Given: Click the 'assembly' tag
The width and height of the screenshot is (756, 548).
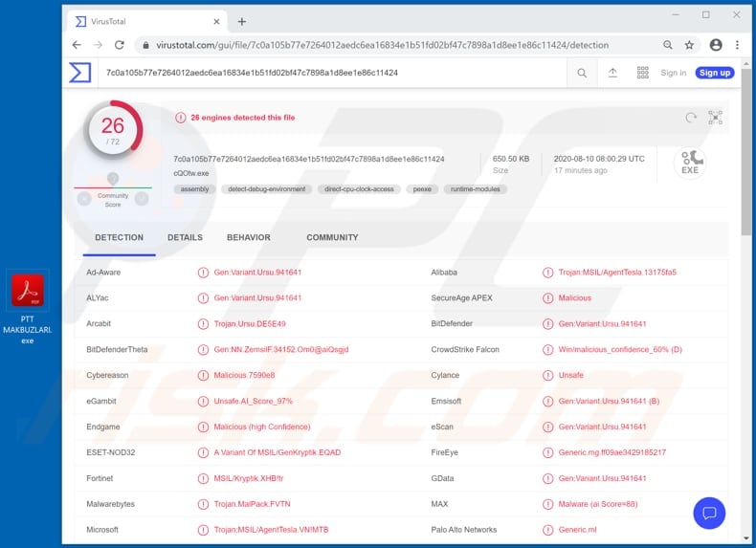Looking at the screenshot, I should point(195,189).
